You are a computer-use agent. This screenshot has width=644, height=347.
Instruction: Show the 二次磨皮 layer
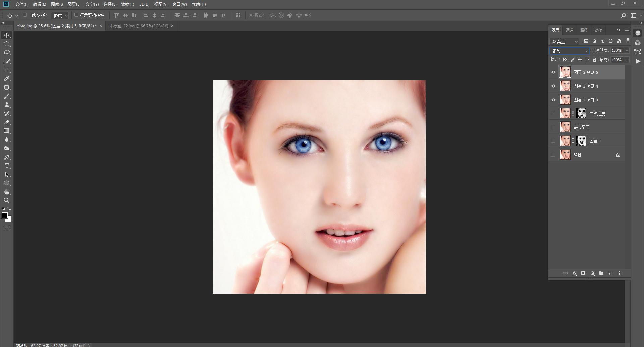point(553,114)
